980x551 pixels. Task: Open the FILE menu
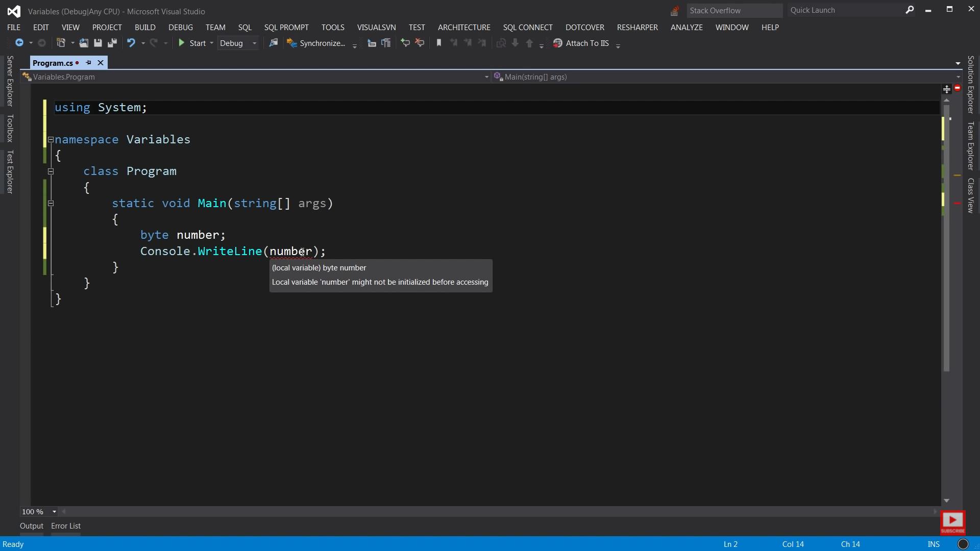click(x=14, y=28)
